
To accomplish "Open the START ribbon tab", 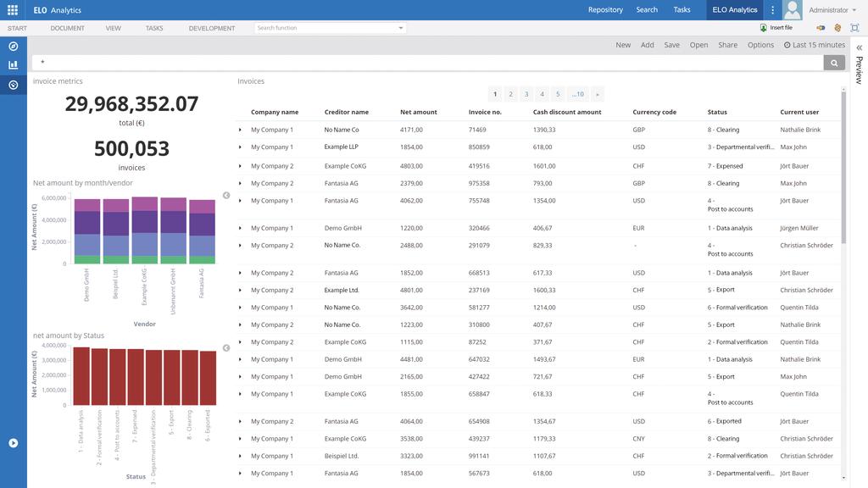I will coord(17,28).
